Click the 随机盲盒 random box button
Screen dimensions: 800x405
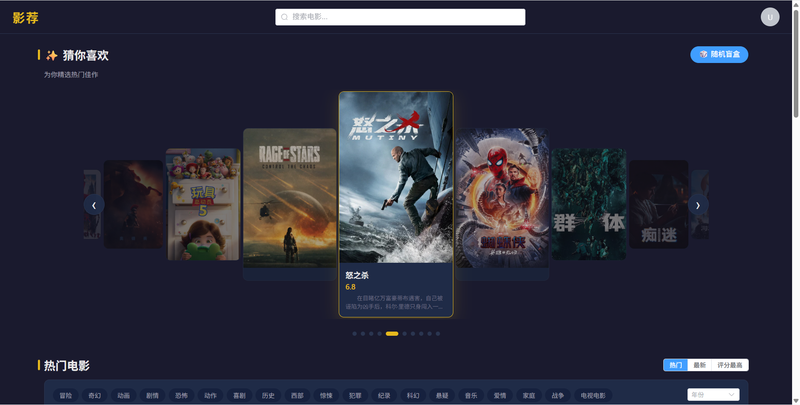pyautogui.click(x=719, y=55)
